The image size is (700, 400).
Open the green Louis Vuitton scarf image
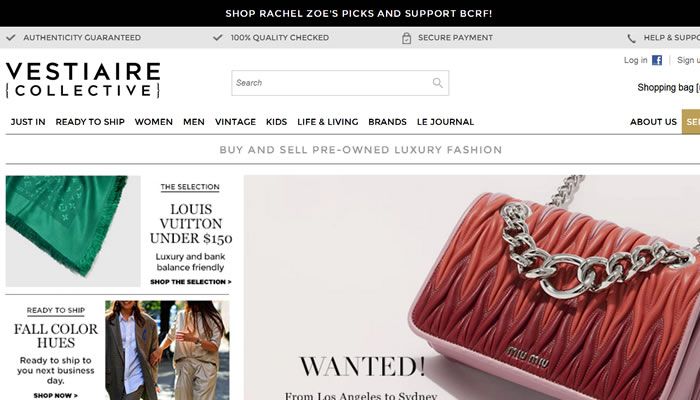click(x=73, y=231)
